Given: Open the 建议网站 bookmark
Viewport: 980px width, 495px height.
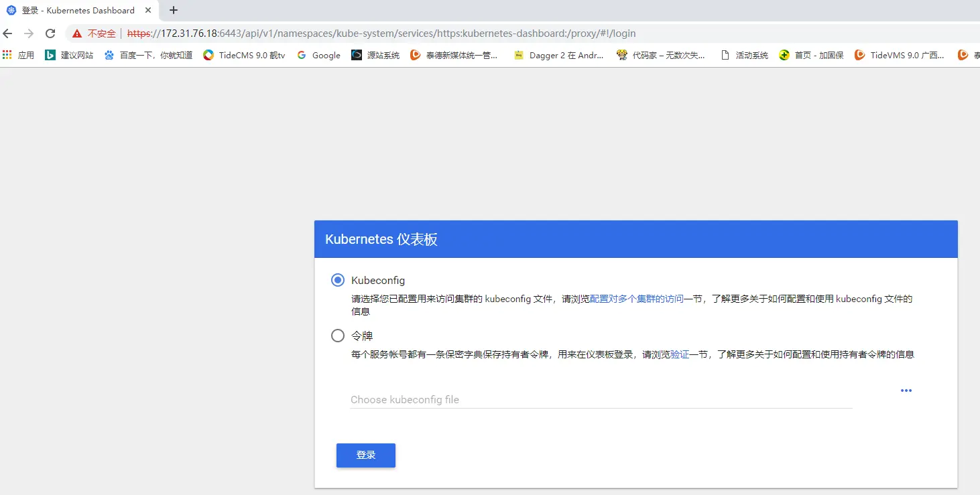Looking at the screenshot, I should coord(72,55).
